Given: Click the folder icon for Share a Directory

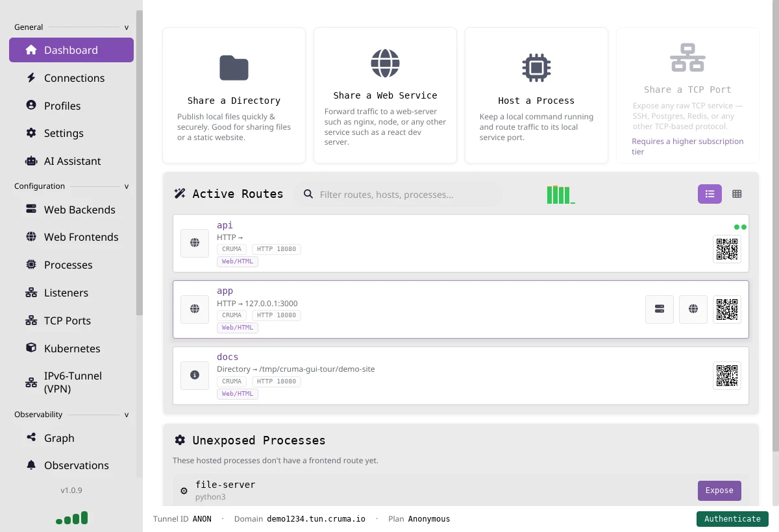Looking at the screenshot, I should pos(234,67).
